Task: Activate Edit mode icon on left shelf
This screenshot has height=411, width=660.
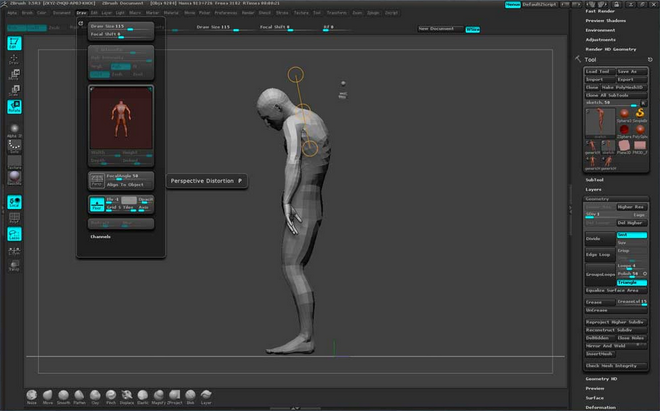Action: (x=15, y=45)
